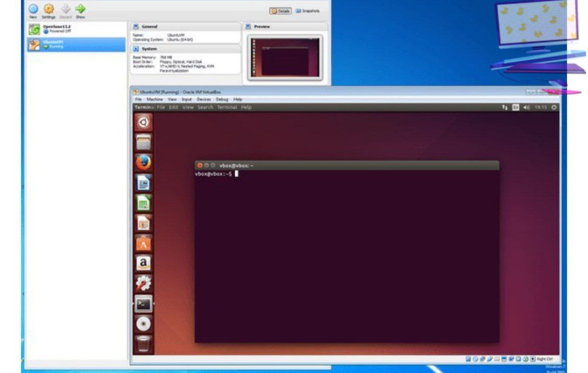The height and width of the screenshot is (373, 588).
Task: Open Ubuntu Software Center from the launcher
Action: (144, 243)
